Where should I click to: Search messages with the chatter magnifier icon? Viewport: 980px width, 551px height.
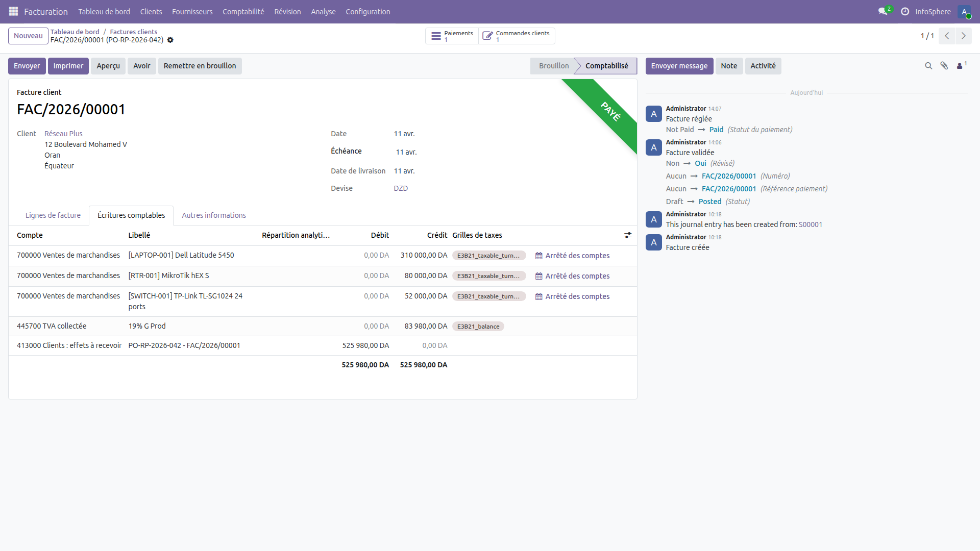(x=928, y=66)
